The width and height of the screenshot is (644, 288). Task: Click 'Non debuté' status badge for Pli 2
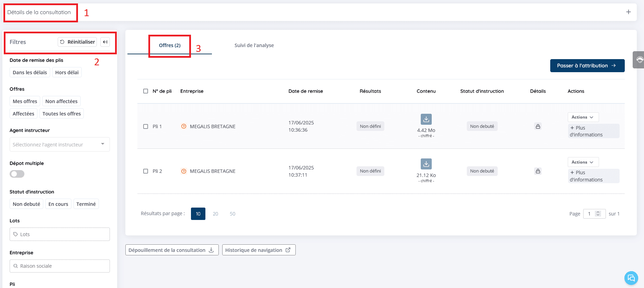pos(482,171)
